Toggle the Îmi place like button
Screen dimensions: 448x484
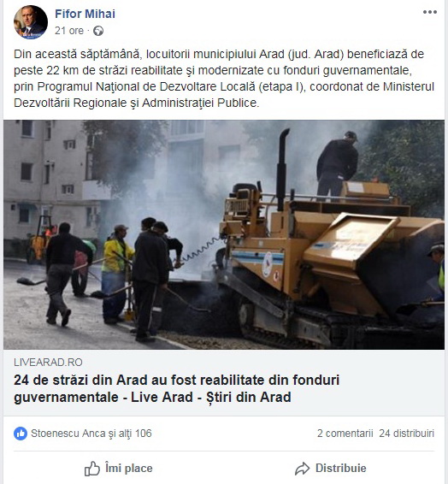(119, 469)
